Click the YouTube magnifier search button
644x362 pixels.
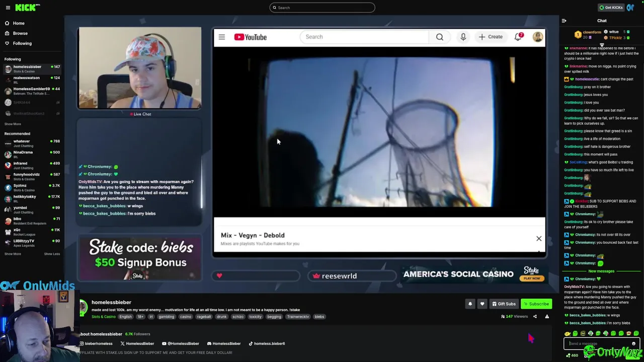(x=440, y=37)
